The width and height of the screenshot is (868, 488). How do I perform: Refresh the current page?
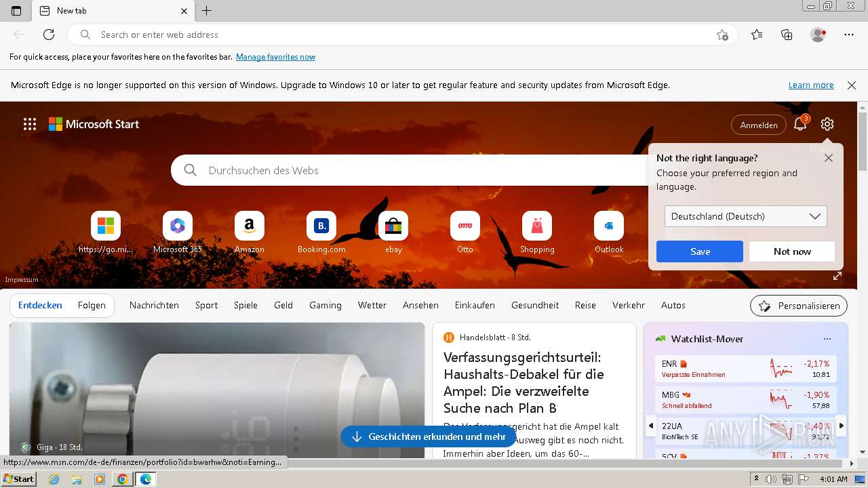click(x=49, y=35)
